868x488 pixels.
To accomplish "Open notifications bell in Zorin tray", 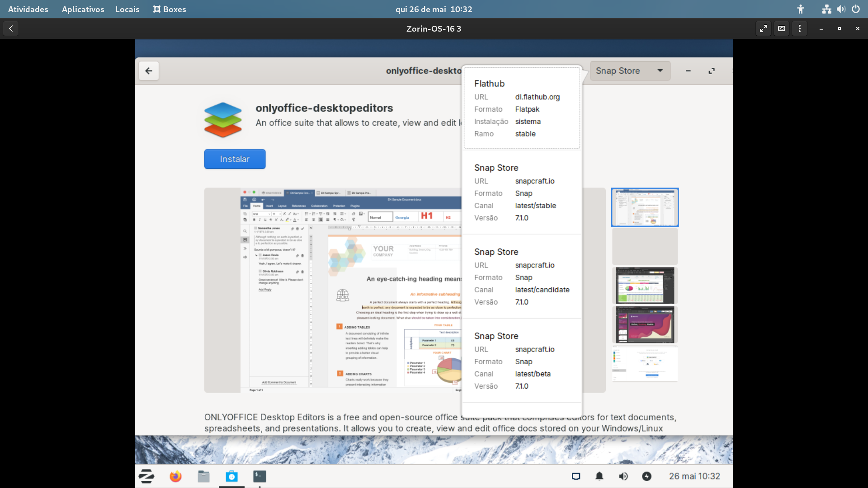I will (x=599, y=476).
